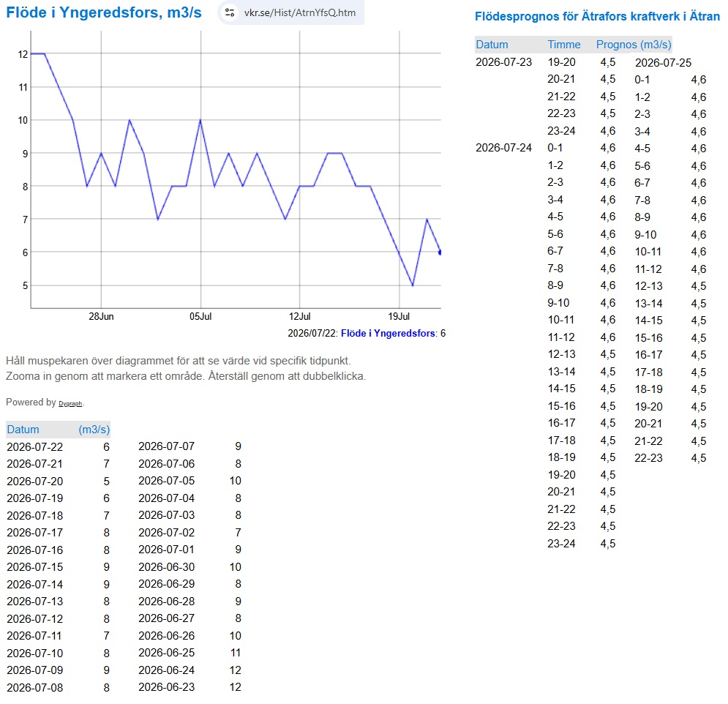Click the (m3/s) header in the flow table
Image resolution: width=728 pixels, height=704 pixels.
coord(94,429)
